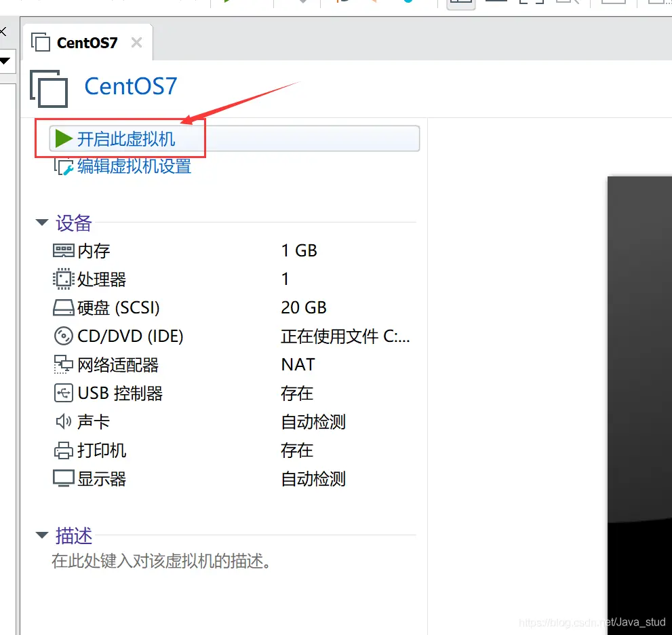Screen dimensions: 672x635
Task: Close the CentOS7 tab
Action: click(x=136, y=43)
